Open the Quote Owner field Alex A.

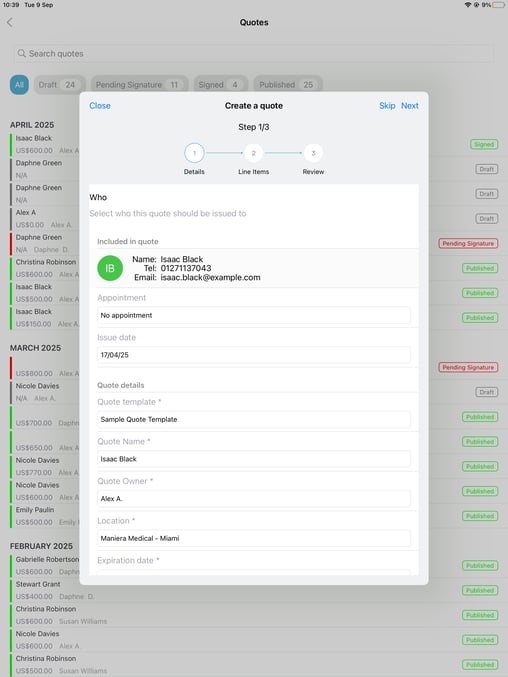click(x=254, y=498)
